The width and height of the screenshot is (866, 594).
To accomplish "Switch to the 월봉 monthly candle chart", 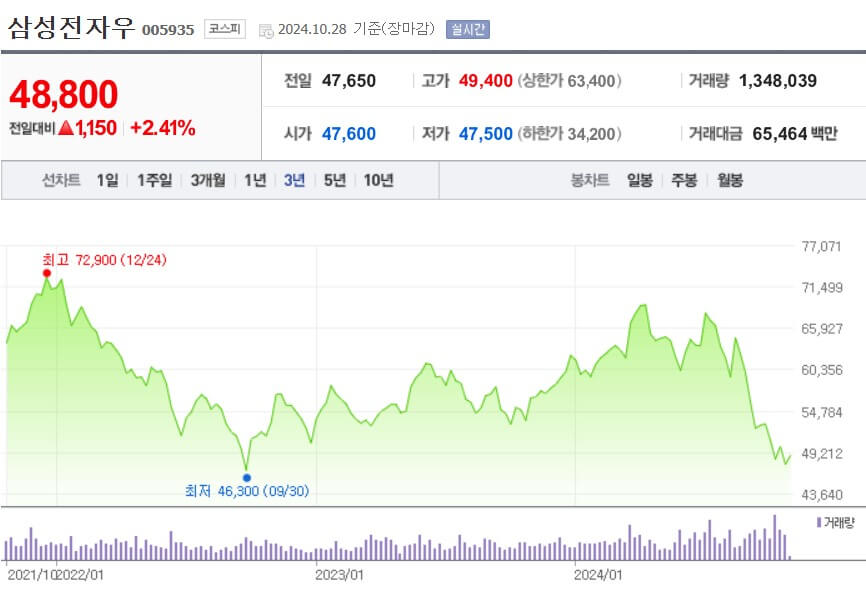I will (x=730, y=180).
